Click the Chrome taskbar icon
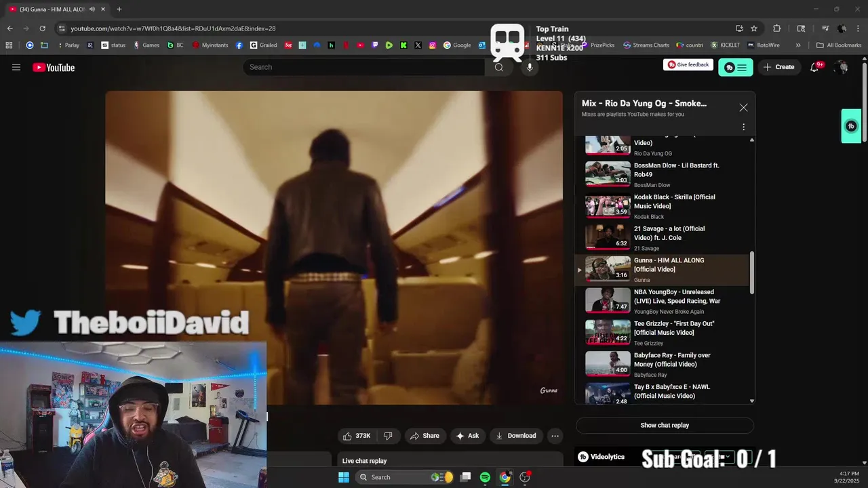Viewport: 868px width, 488px height. click(x=505, y=477)
